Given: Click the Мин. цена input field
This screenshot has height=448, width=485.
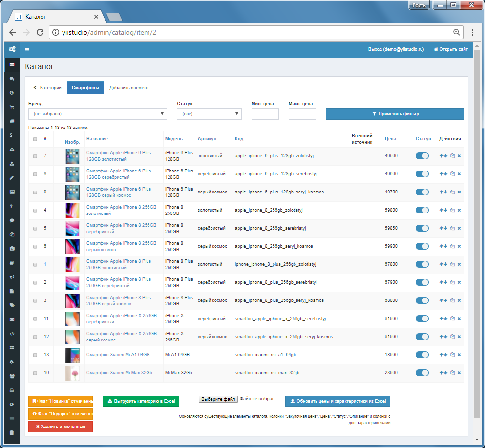Looking at the screenshot, I should pos(265,114).
